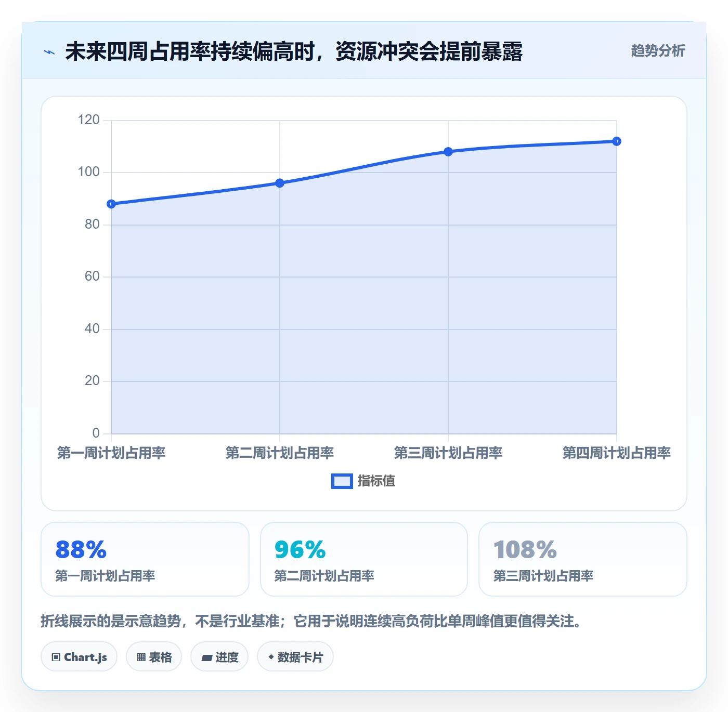Click the lightning bolt icon beside the title
Image resolution: width=728 pixels, height=712 pixels.
tap(49, 52)
